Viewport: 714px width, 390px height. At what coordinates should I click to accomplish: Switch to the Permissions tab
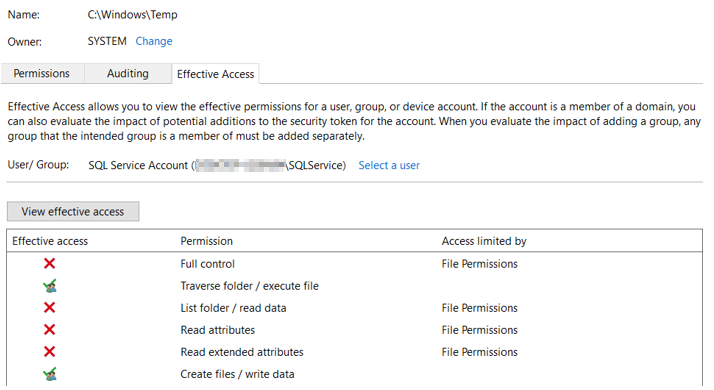(41, 73)
